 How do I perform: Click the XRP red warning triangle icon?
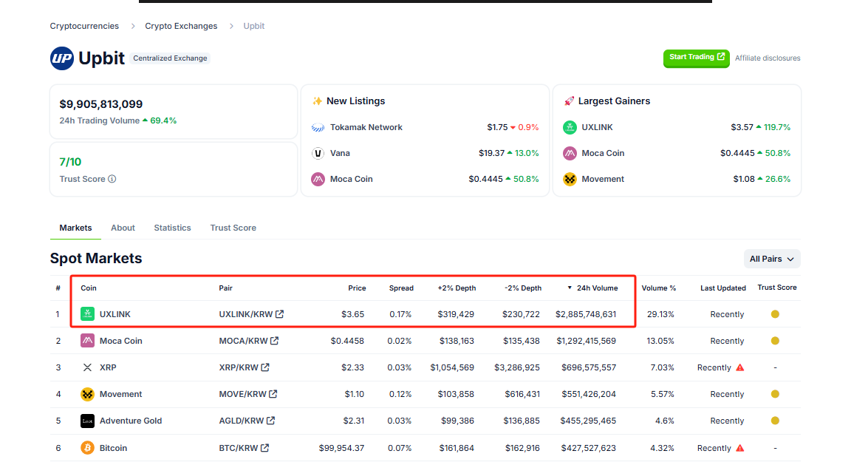(740, 367)
